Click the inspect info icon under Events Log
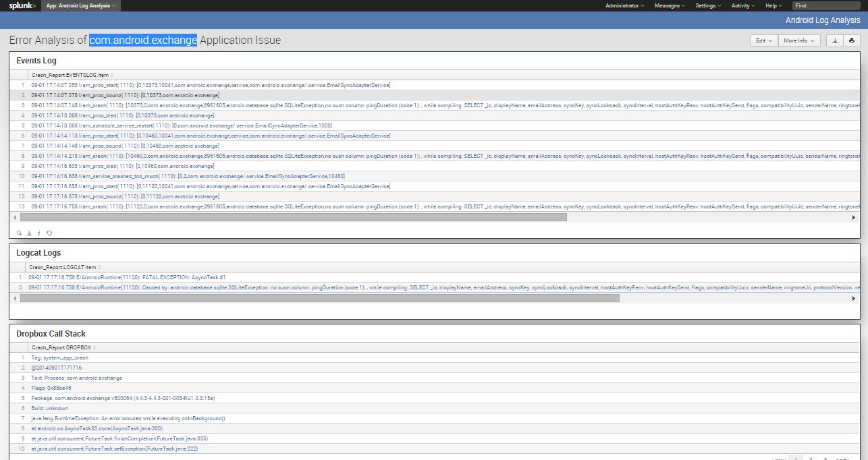 (39, 233)
